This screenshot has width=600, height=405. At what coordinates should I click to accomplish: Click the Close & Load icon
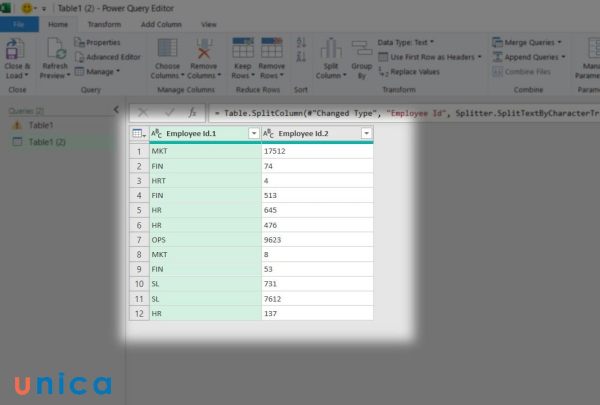pyautogui.click(x=18, y=48)
